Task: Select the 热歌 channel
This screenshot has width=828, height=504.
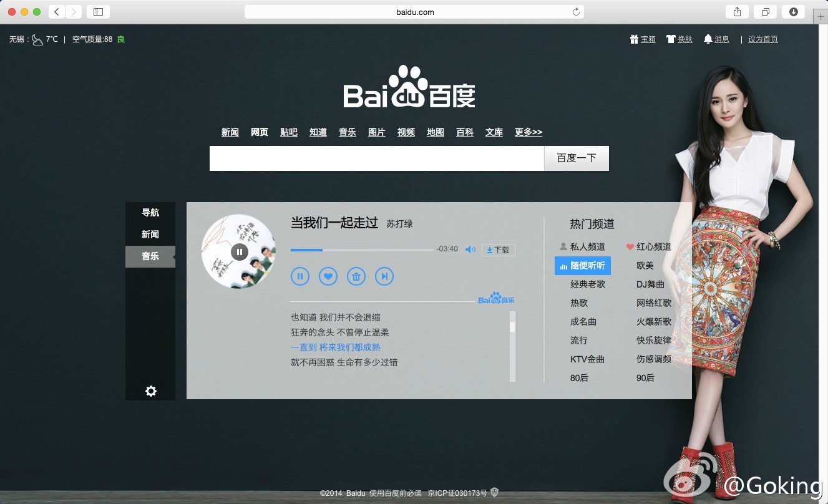Action: [x=579, y=303]
